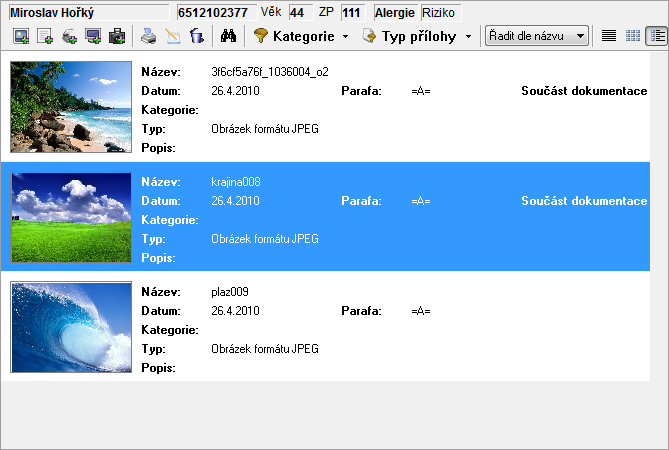Add attachment from scanner icon
Viewport: 669px width, 450px height.
(69, 36)
